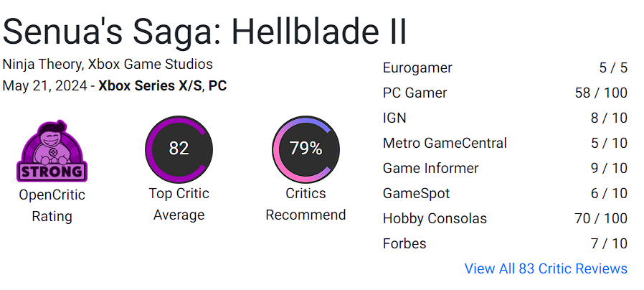Open the PC Gamer review entry
This screenshot has width=644, height=290.
[x=505, y=93]
